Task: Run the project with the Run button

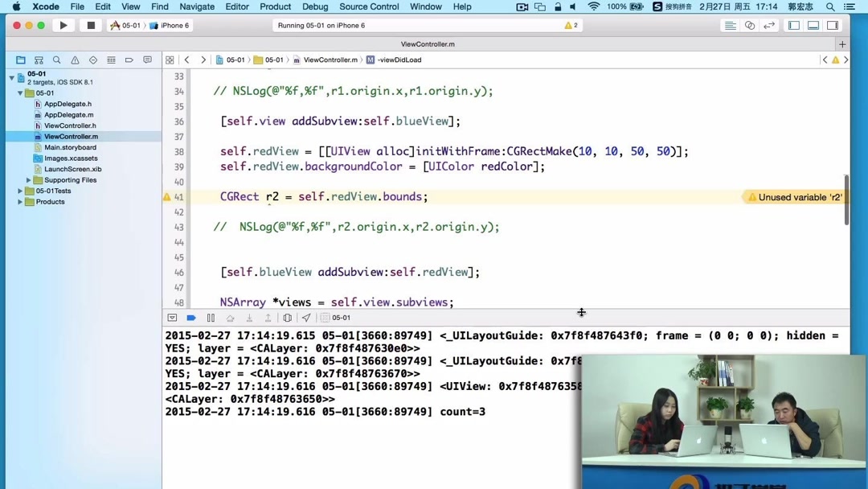Action: click(x=63, y=25)
